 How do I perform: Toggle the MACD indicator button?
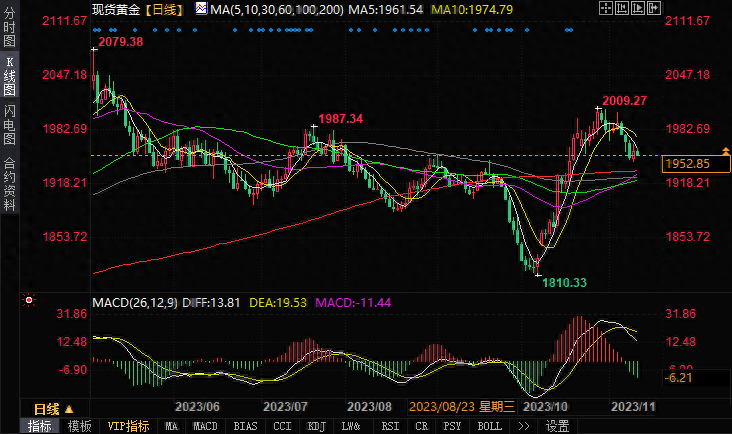pos(205,426)
